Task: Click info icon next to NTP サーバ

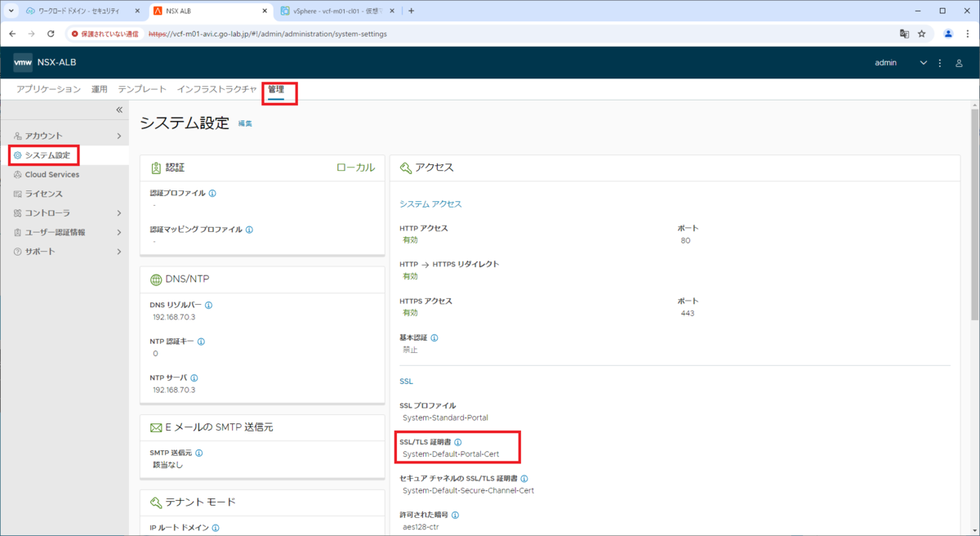Action: coord(194,378)
